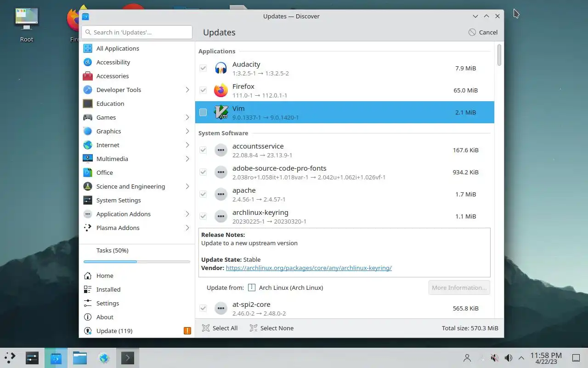
Task: Click the Audacity headphones icon
Action: (221, 68)
